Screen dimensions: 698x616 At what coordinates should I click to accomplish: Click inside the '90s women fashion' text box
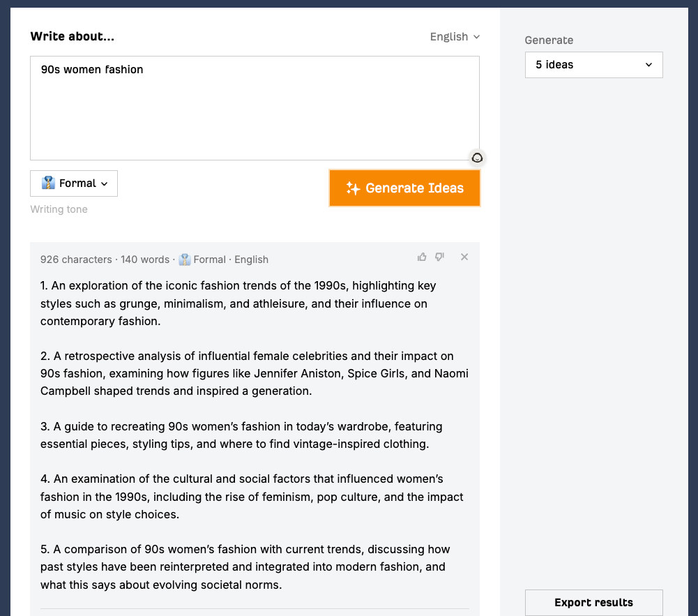(255, 108)
